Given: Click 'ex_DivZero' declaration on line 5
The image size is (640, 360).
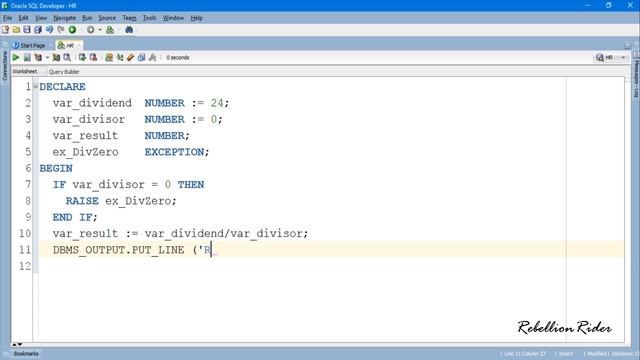Looking at the screenshot, I should pyautogui.click(x=85, y=152).
